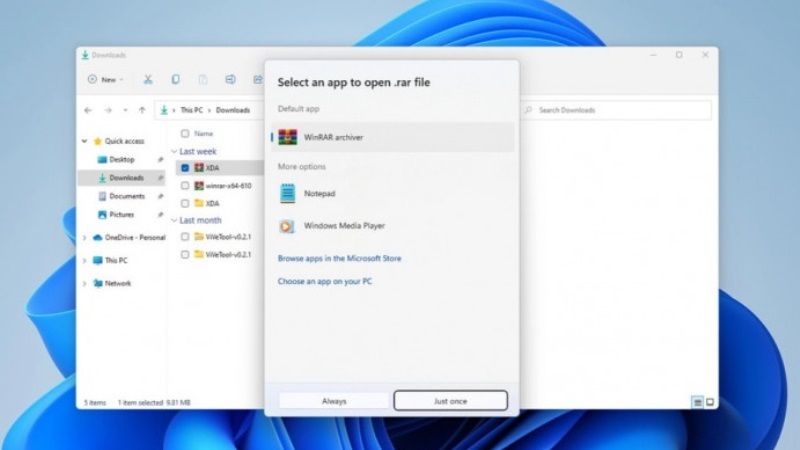Click the Downloads arrow icon in address bar

coord(164,110)
